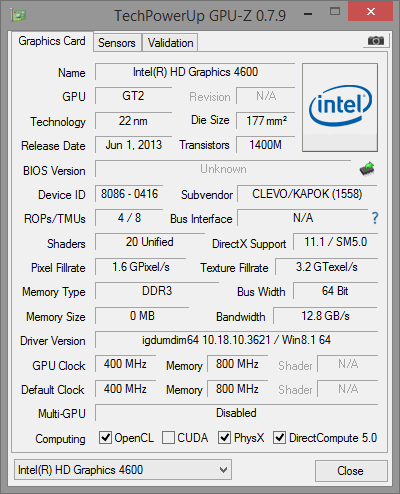Viewport: 400px width, 494px height.
Task: Toggle the DirectCompute 5.0 checkbox
Action: (x=279, y=437)
